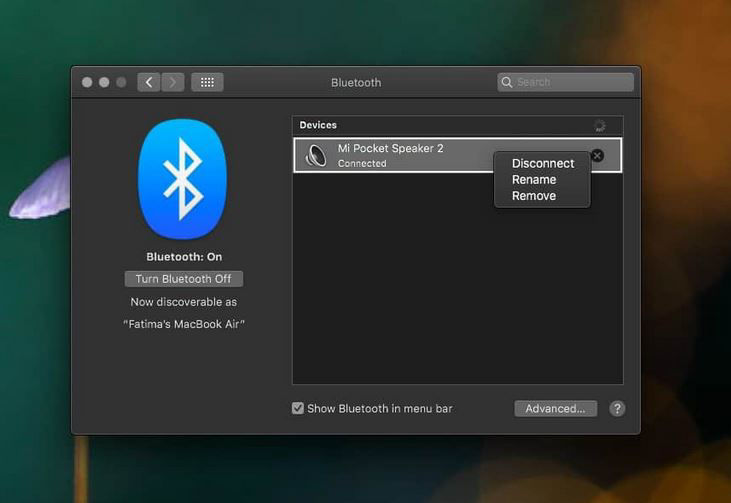Click the large blue Bluetooth logo
Viewport: 731px width, 503px height.
point(183,179)
